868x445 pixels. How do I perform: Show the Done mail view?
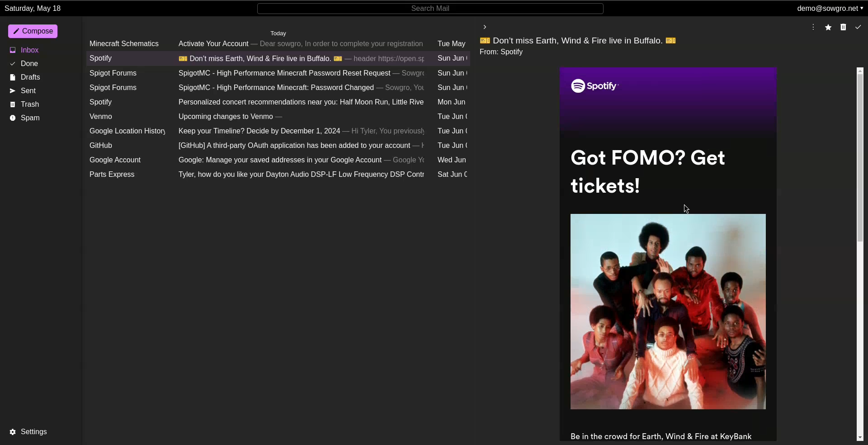pos(29,64)
